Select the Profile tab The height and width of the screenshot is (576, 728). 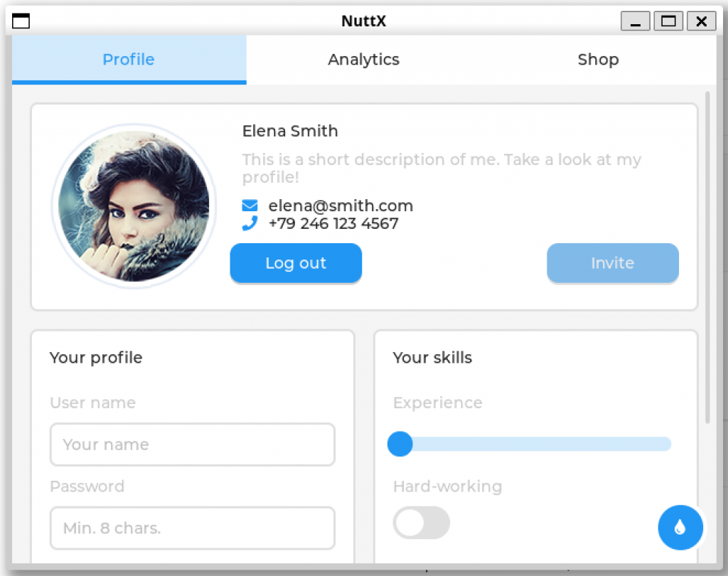tap(129, 60)
